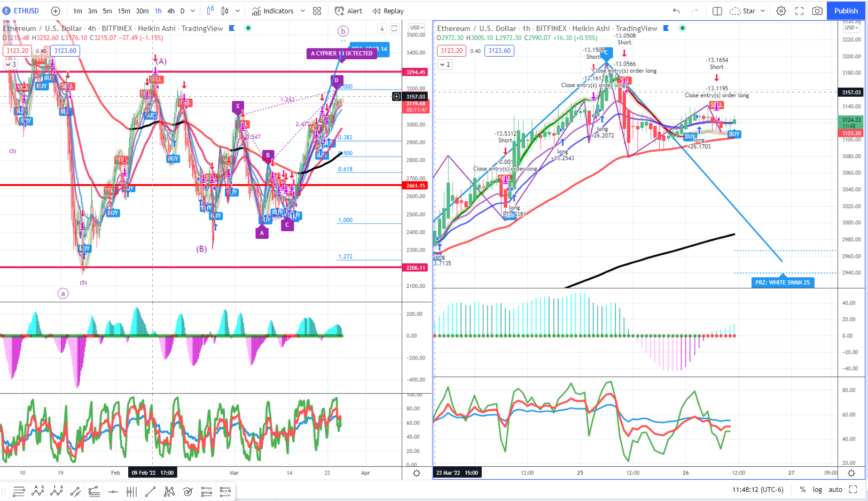Open USD currency dropdown on 4h chart

[417, 27]
